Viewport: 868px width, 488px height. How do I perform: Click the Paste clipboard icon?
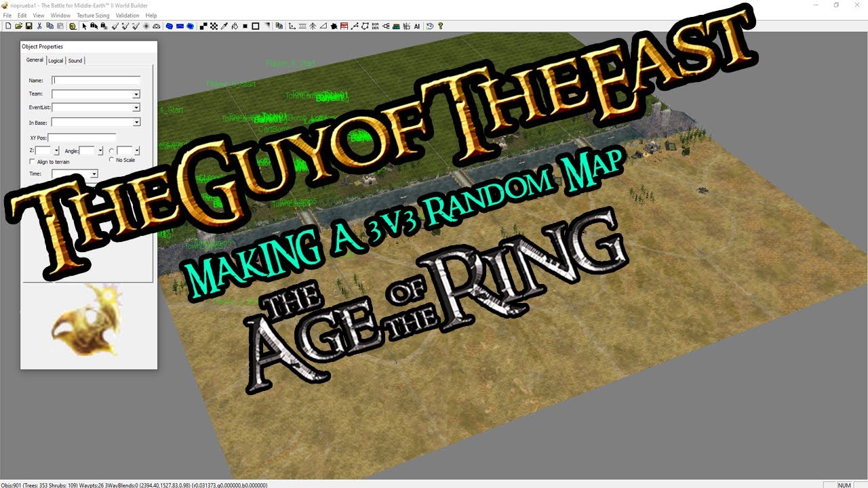[x=60, y=26]
